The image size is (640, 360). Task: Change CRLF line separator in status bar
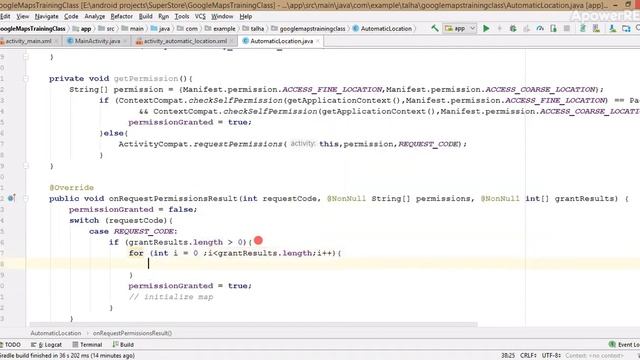[x=529, y=356]
